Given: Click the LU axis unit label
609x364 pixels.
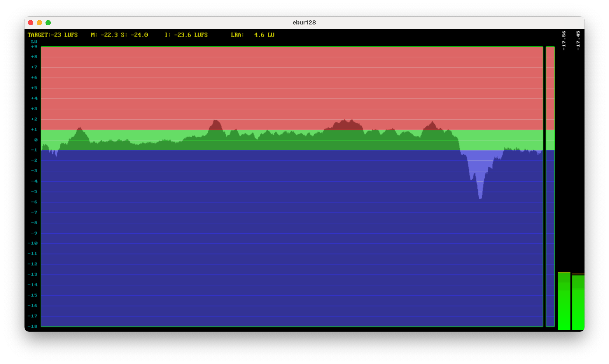Looking at the screenshot, I should pos(34,42).
